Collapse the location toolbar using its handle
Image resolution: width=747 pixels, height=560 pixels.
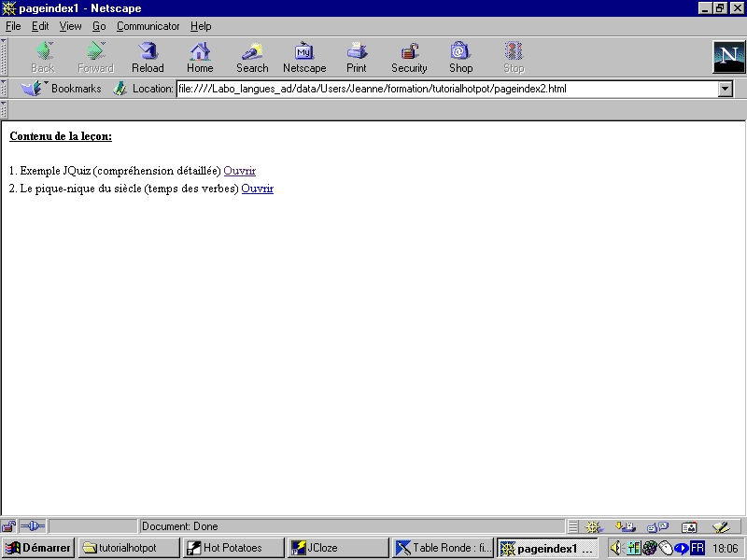4,89
